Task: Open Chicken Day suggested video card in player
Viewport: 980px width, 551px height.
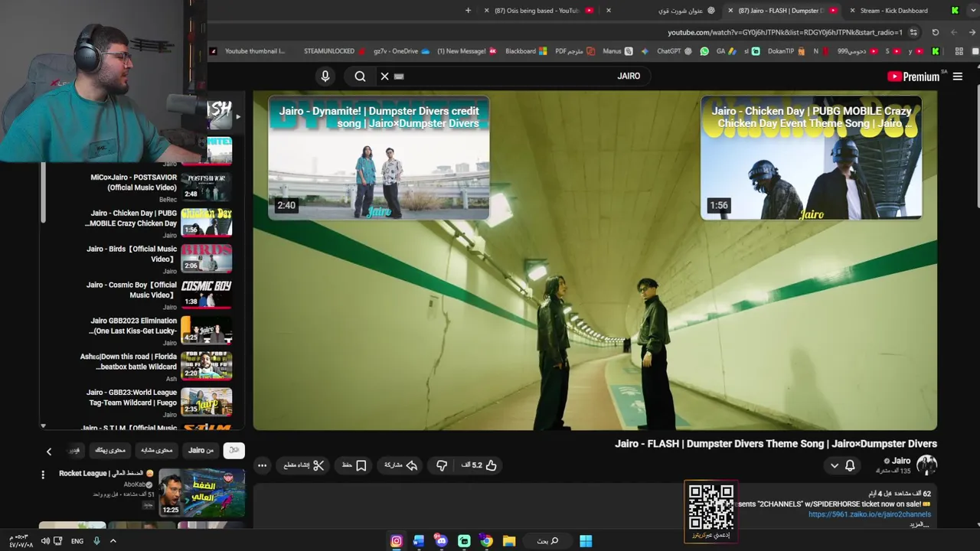Action: coord(811,158)
